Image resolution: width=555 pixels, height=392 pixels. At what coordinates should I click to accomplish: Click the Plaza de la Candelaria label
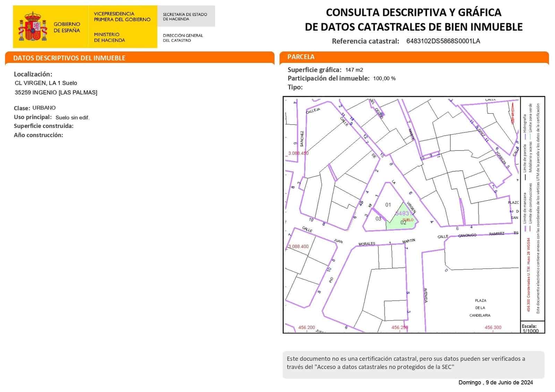click(480, 308)
